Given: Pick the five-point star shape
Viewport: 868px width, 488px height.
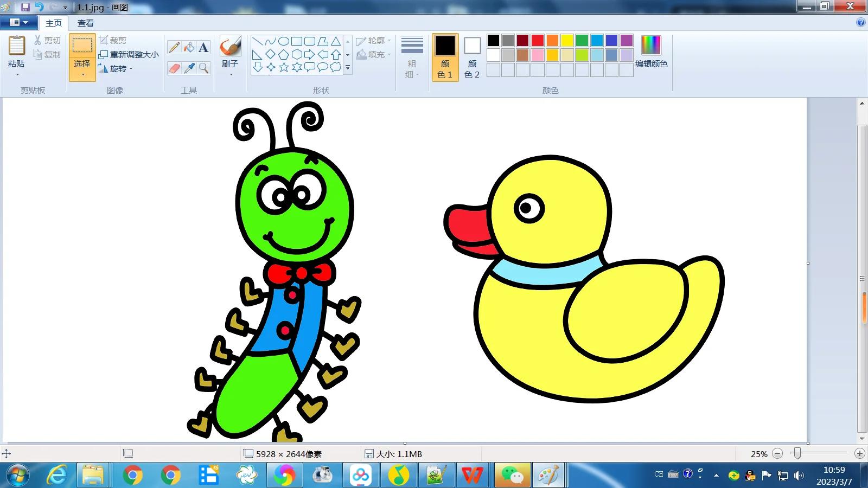Looking at the screenshot, I should tap(284, 67).
